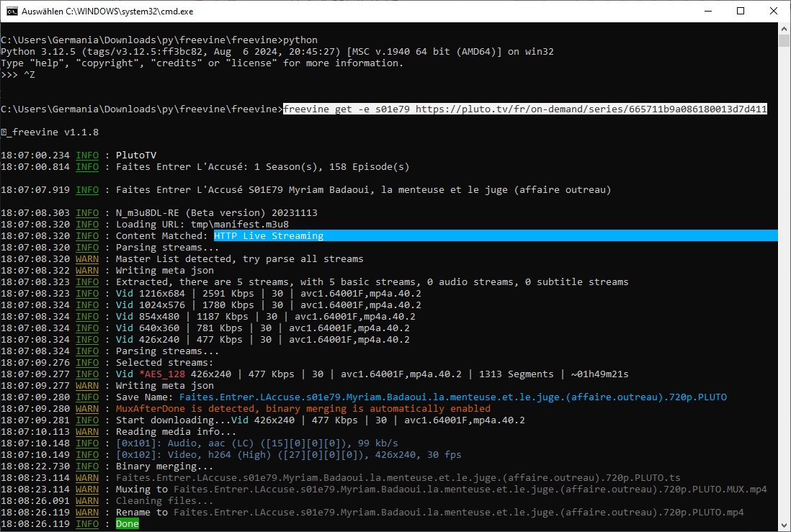Image resolution: width=791 pixels, height=532 pixels.
Task: Click the Vid 640x360 781 Kbps row
Action: click(263, 328)
